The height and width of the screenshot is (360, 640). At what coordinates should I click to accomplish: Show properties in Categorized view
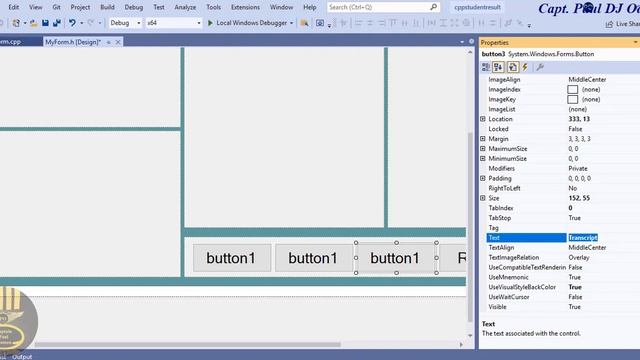pyautogui.click(x=485, y=67)
